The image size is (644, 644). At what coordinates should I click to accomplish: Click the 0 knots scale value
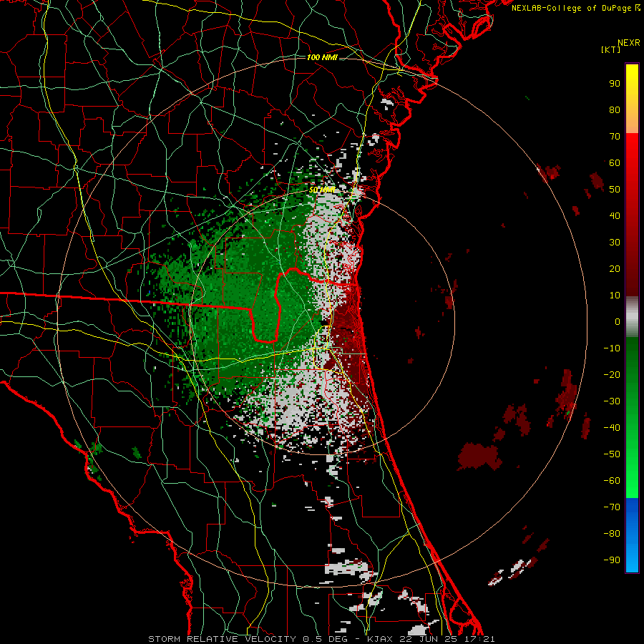[x=618, y=321]
